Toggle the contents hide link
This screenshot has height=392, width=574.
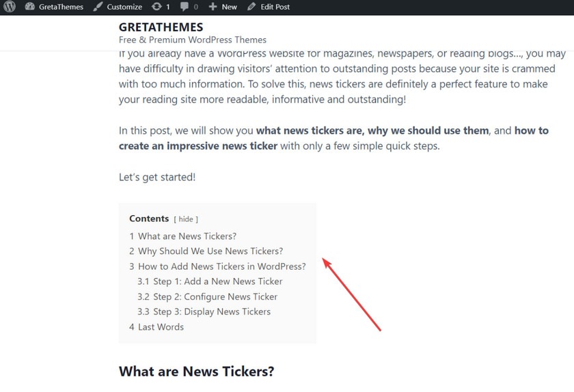click(186, 219)
